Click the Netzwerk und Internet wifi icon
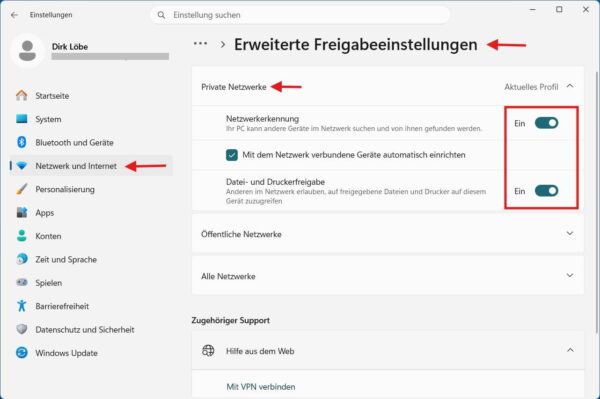The image size is (600, 399). tap(22, 166)
